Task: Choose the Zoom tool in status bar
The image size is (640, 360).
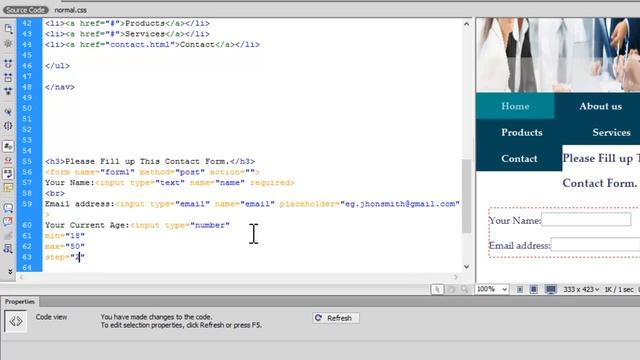Action: (464, 289)
